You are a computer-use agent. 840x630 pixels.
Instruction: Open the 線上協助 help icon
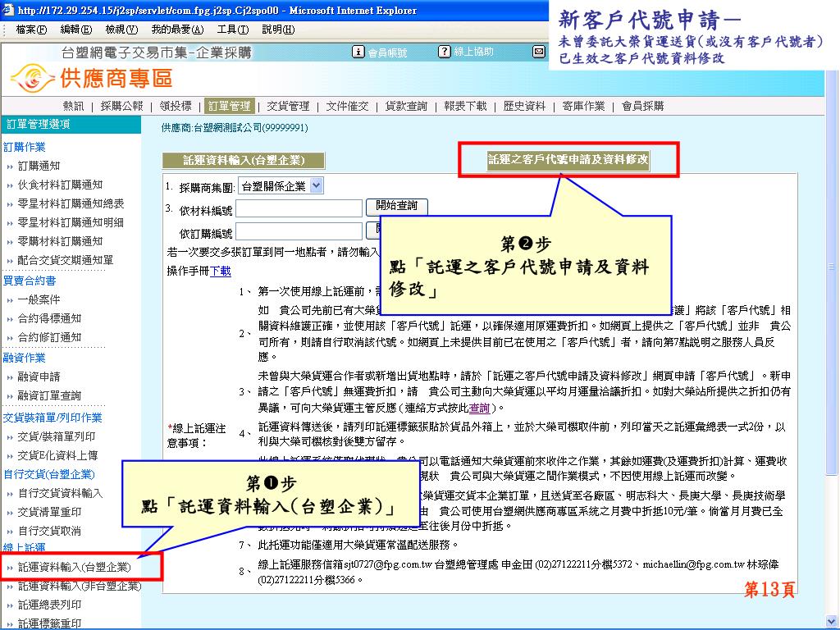pyautogui.click(x=444, y=52)
